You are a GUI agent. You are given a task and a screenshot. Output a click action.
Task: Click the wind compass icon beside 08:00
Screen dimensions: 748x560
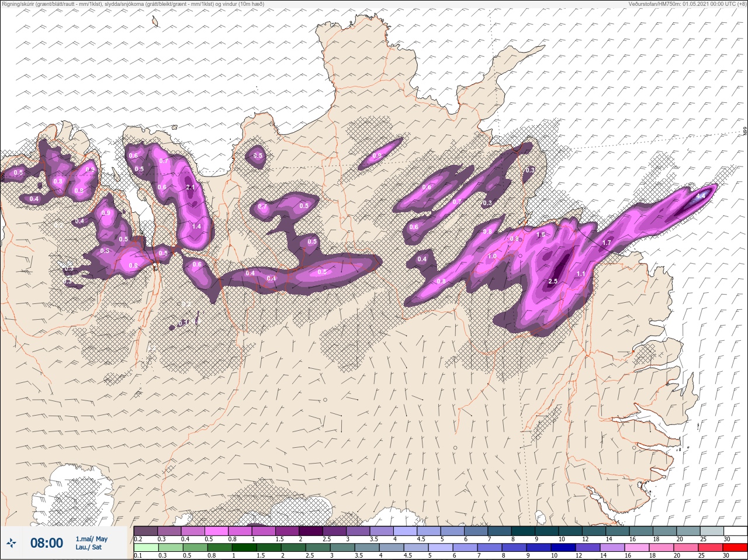pyautogui.click(x=11, y=543)
